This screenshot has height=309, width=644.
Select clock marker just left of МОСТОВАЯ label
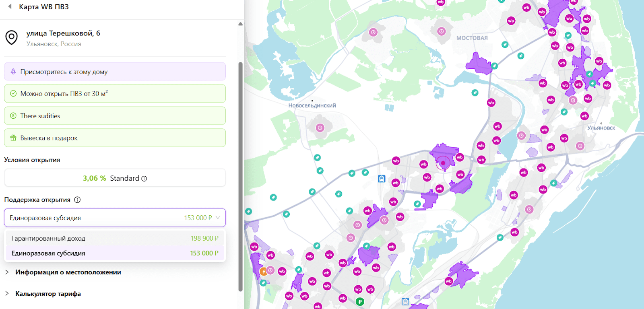(442, 31)
